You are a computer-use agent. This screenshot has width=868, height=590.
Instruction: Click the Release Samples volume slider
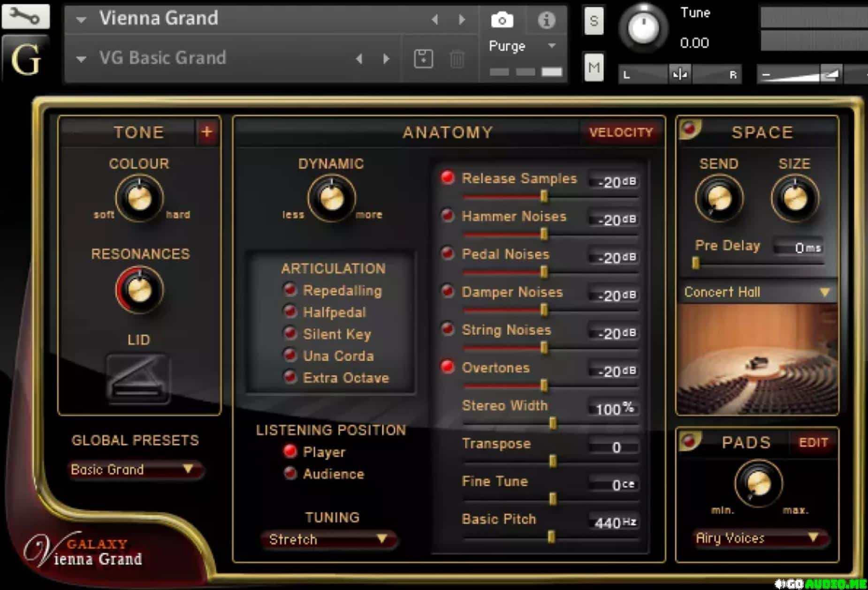pos(550,197)
